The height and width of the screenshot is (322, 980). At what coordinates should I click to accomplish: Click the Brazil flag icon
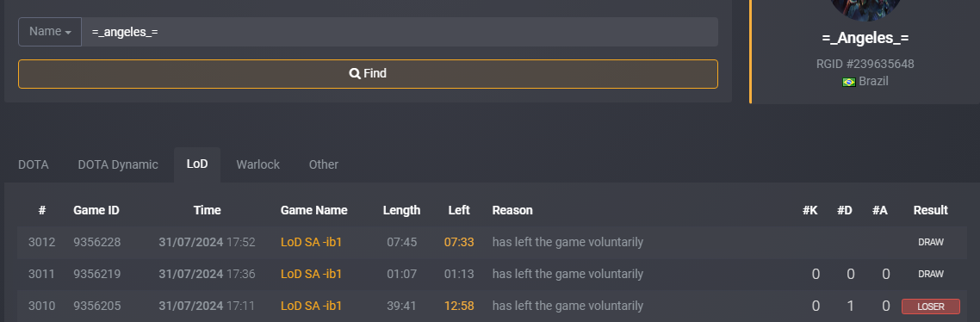pos(849,82)
